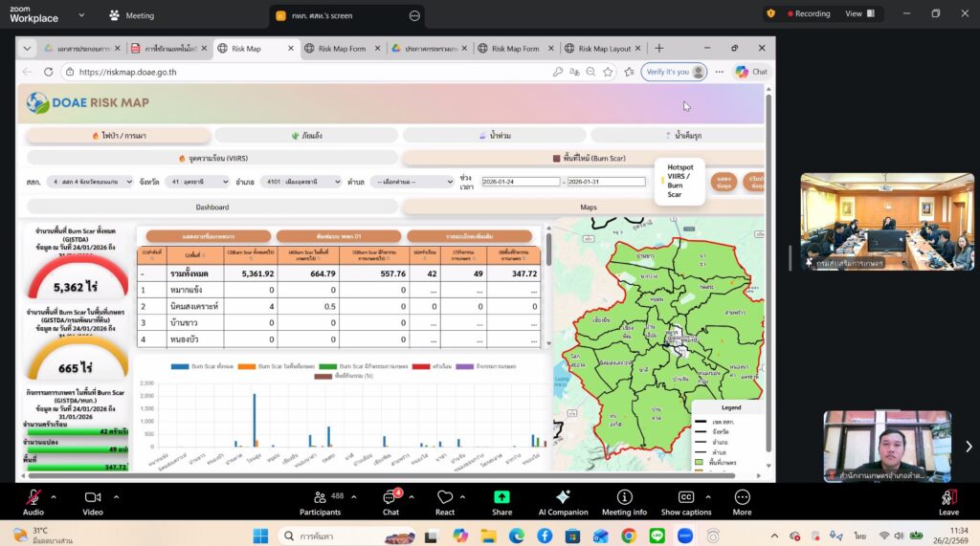Click the start date field 2026-01-24
This screenshot has height=546, width=980.
[x=520, y=181]
